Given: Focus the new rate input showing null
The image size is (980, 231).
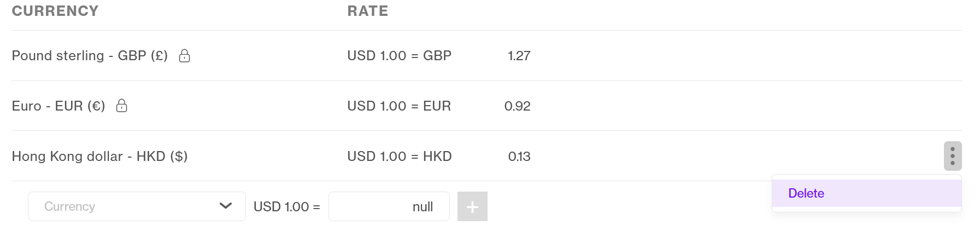Looking at the screenshot, I should click(x=389, y=206).
